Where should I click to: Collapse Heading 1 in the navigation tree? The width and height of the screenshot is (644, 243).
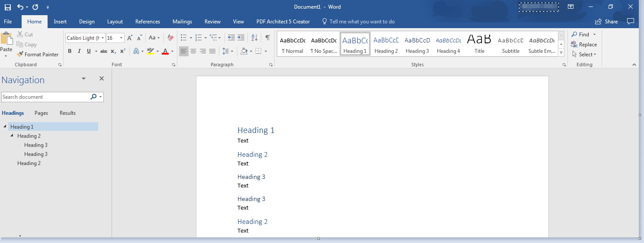5,126
